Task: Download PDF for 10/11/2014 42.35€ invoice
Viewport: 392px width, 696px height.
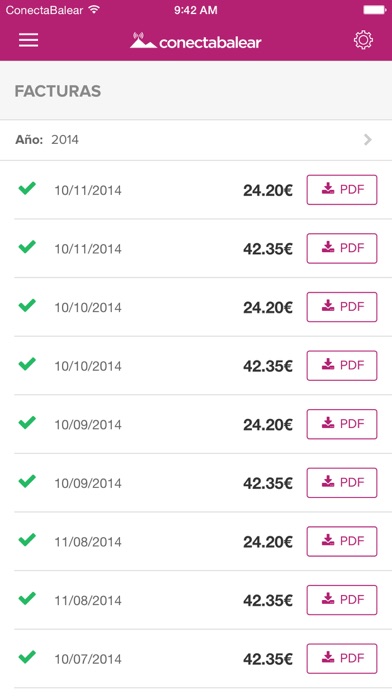Action: [342, 248]
